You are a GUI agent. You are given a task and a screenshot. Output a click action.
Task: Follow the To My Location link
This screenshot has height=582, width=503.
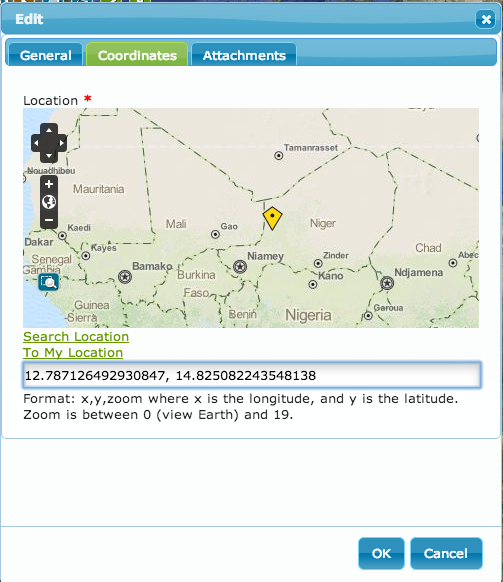click(73, 353)
